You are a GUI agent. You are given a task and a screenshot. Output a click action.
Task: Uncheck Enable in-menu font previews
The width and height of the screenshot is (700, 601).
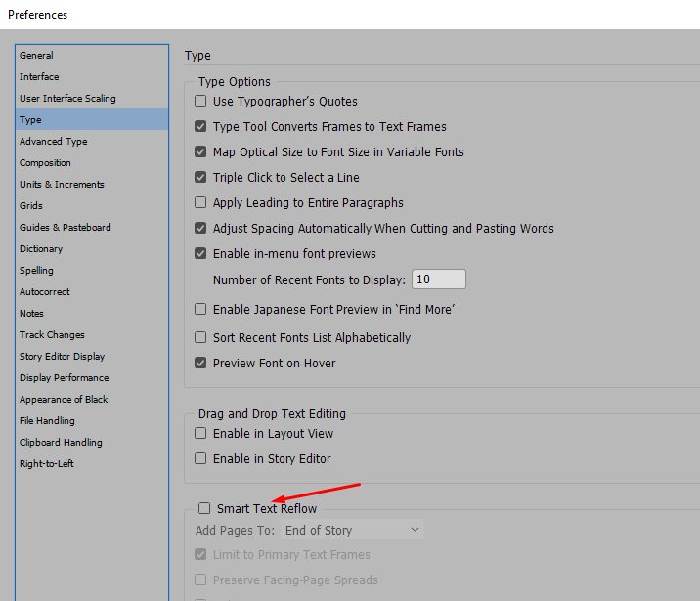coord(201,254)
